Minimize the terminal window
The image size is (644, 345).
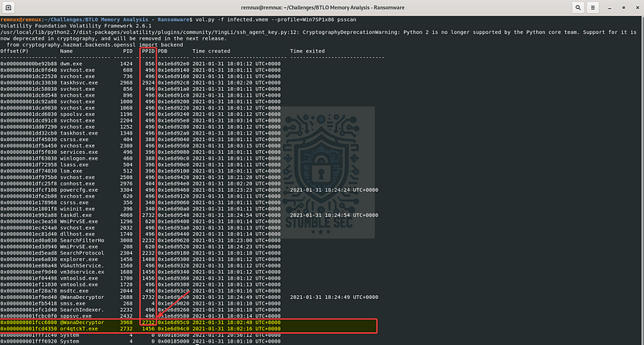pyautogui.click(x=610, y=7)
